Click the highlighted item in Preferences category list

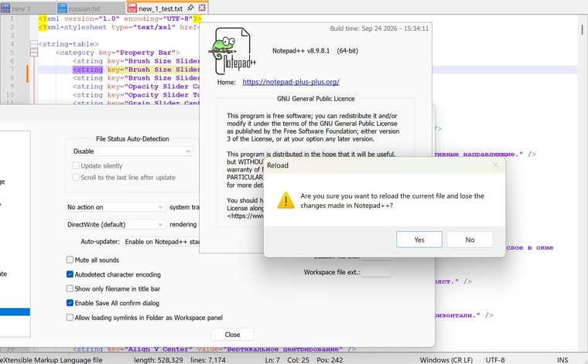point(15,311)
